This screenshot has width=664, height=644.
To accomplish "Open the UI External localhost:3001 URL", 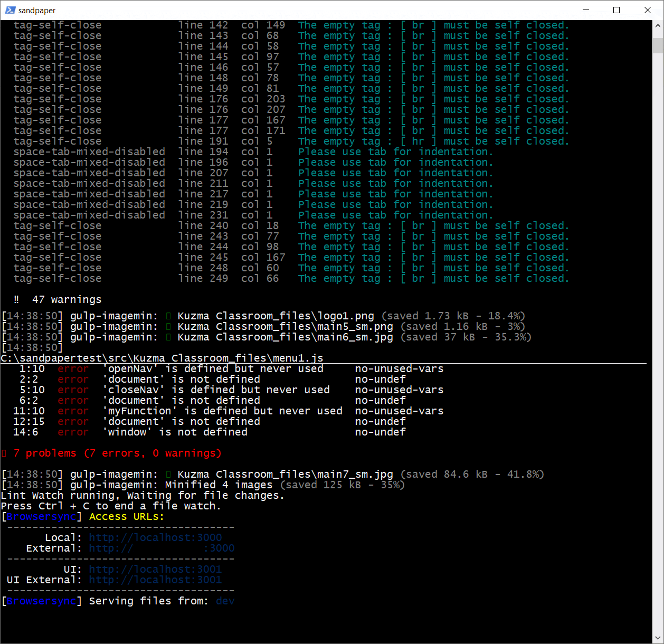I will (x=155, y=580).
